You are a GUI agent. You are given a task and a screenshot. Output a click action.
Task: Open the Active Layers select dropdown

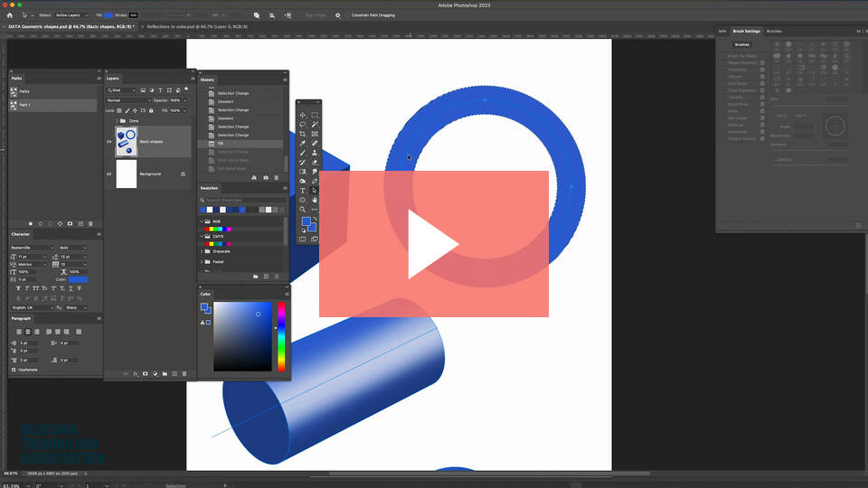(x=71, y=15)
